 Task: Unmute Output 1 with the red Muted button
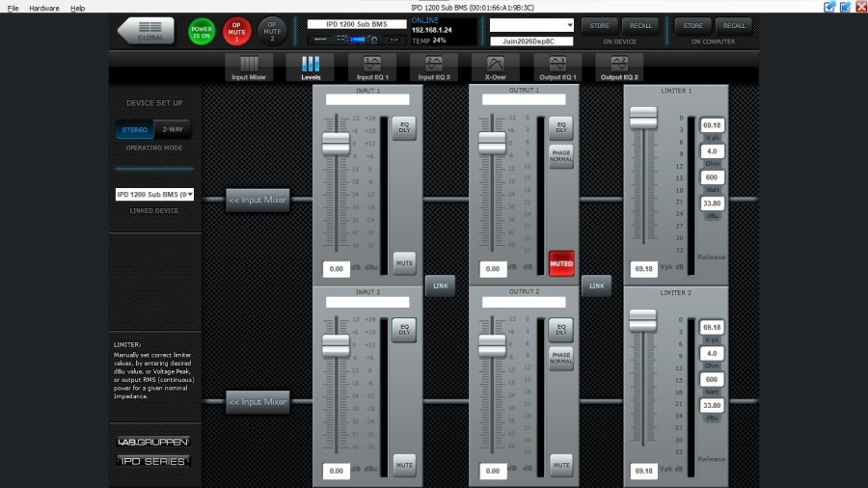tap(561, 263)
